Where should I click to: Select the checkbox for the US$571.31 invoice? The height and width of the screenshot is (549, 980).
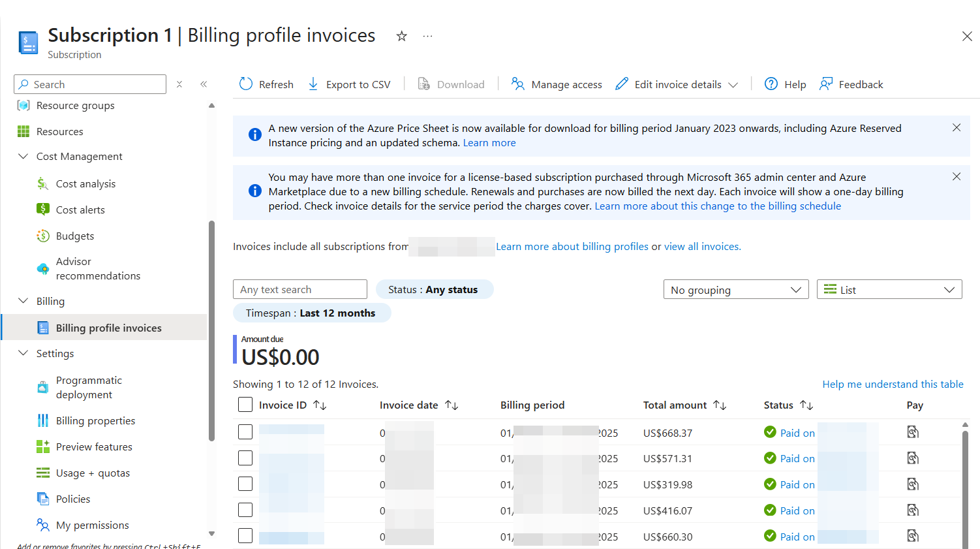[x=245, y=458]
